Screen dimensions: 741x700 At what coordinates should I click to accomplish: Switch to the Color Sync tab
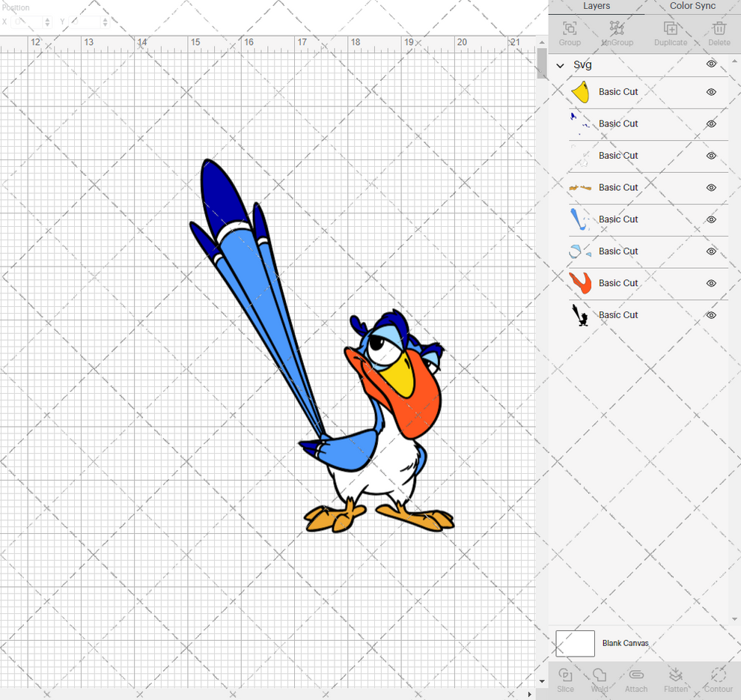click(692, 6)
